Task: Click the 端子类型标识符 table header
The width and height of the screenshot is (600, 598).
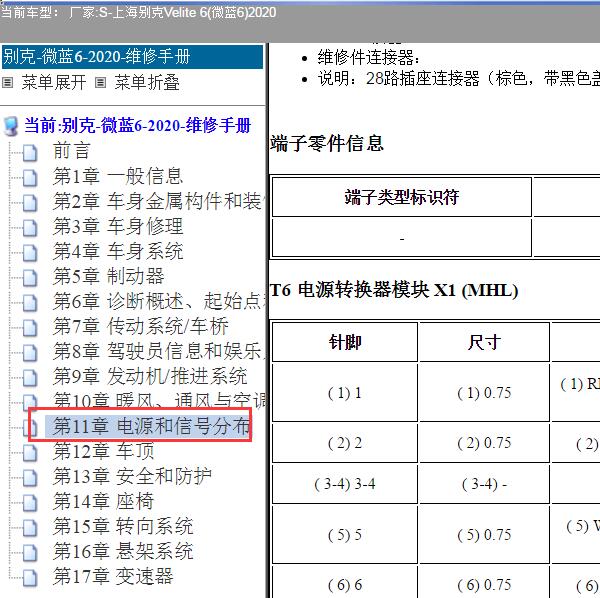Action: click(401, 197)
